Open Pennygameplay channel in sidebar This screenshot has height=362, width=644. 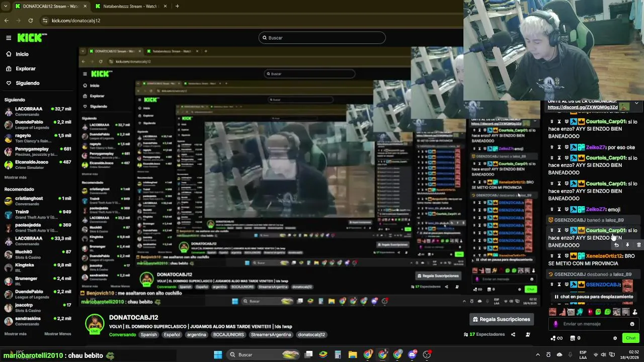38,152
